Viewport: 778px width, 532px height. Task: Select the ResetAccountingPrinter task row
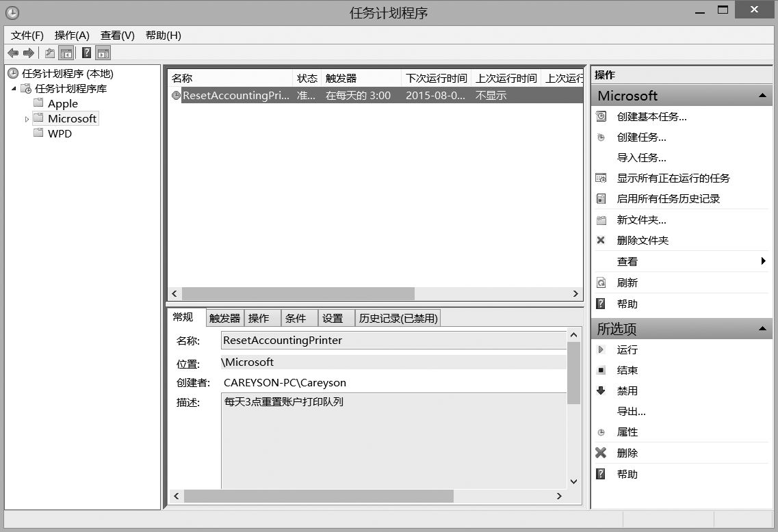click(x=235, y=96)
